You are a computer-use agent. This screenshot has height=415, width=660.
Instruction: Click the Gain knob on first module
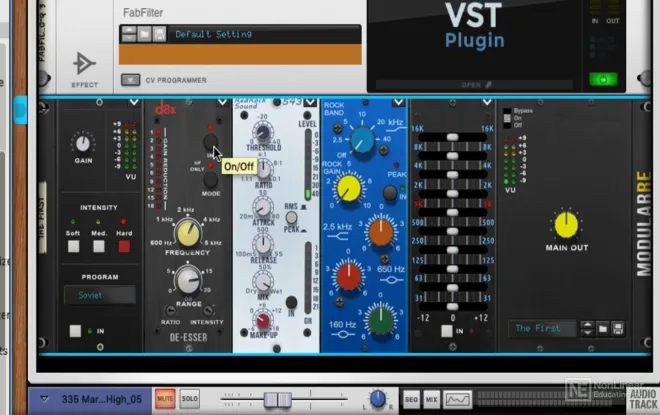82,144
